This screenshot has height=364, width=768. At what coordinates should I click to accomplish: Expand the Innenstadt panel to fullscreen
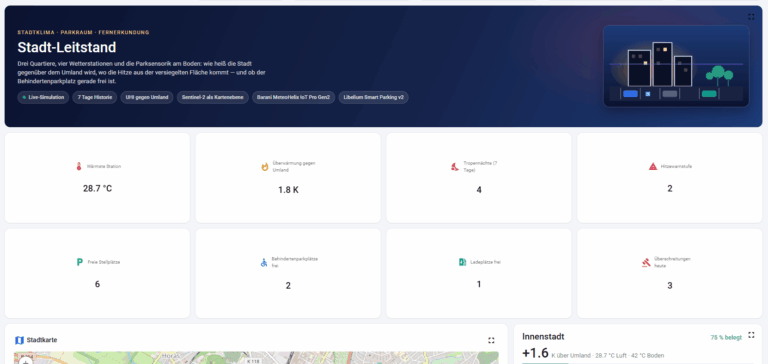tap(751, 335)
